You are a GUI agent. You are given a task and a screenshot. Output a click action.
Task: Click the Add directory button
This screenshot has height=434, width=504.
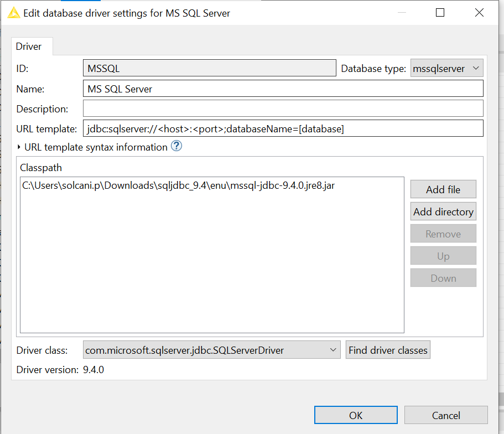tap(443, 211)
